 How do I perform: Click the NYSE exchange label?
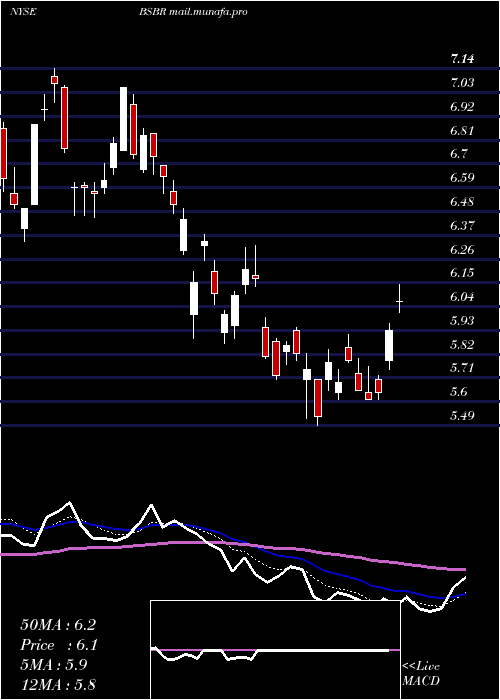23,12
